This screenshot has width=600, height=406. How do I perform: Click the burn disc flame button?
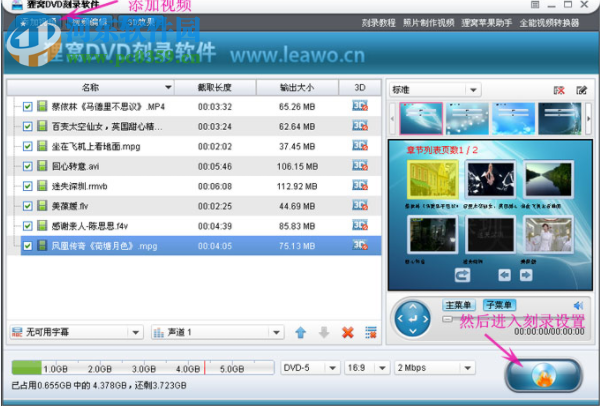(x=543, y=375)
